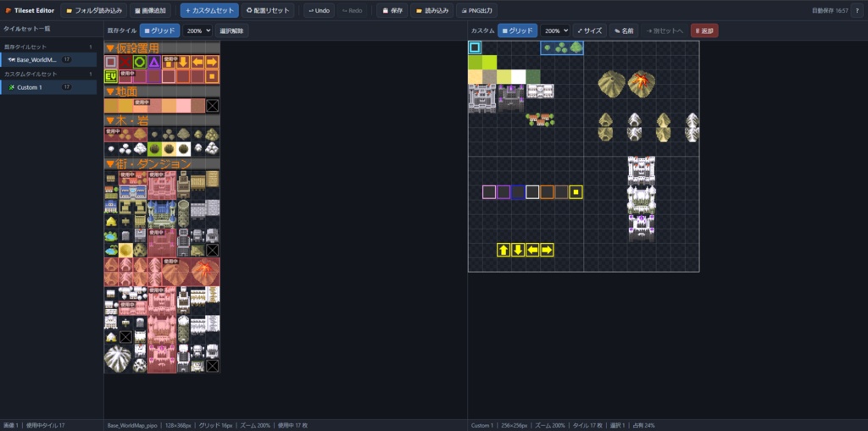Click the save (保存) button

[x=392, y=10]
